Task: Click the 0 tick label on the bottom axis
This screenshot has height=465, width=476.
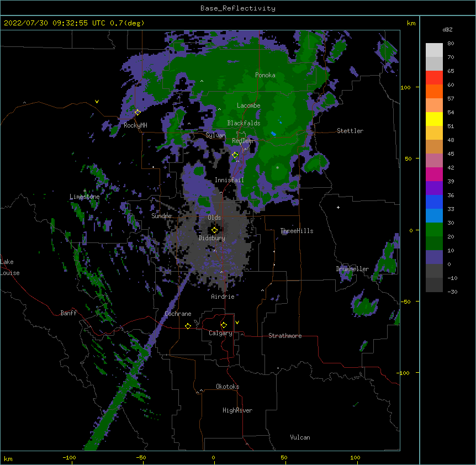Action: (213, 458)
